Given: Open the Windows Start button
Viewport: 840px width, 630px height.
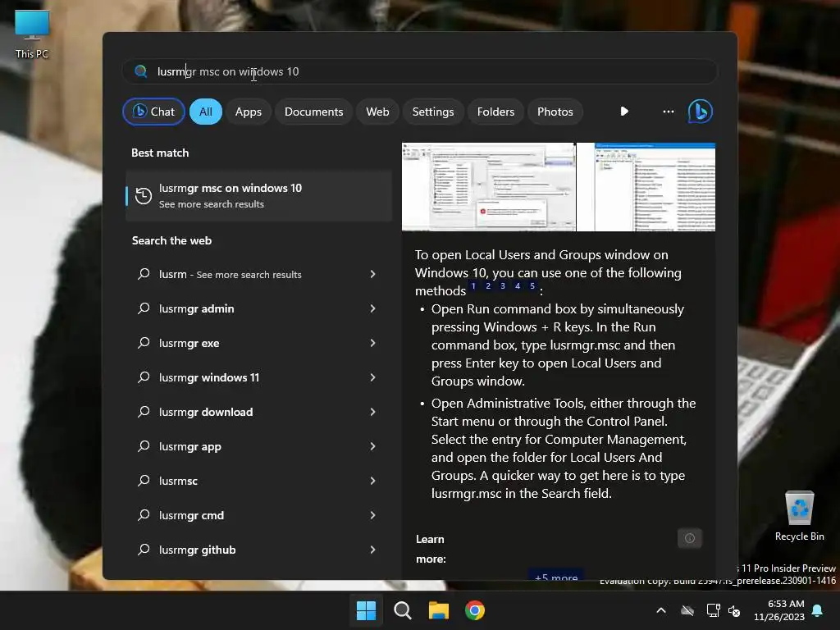Looking at the screenshot, I should 366,610.
